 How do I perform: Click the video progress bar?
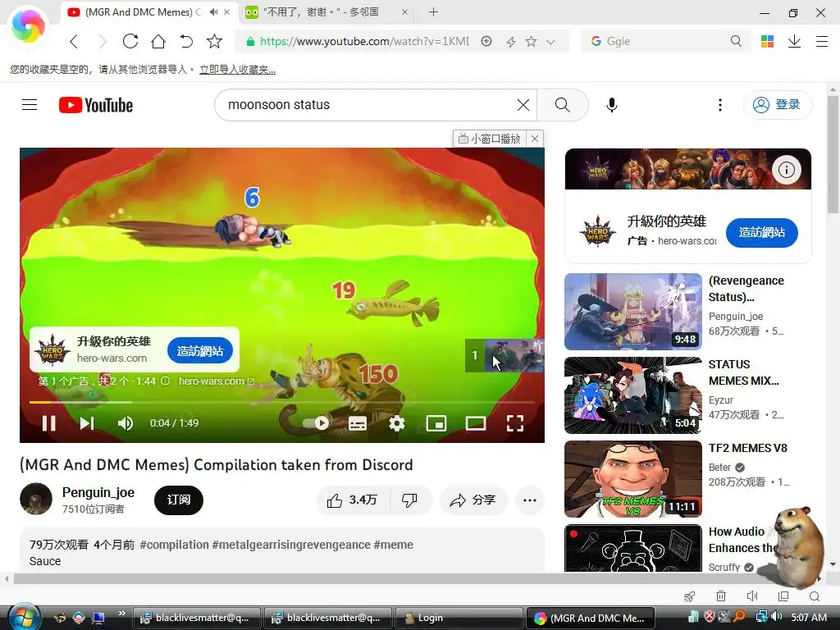tap(282, 402)
